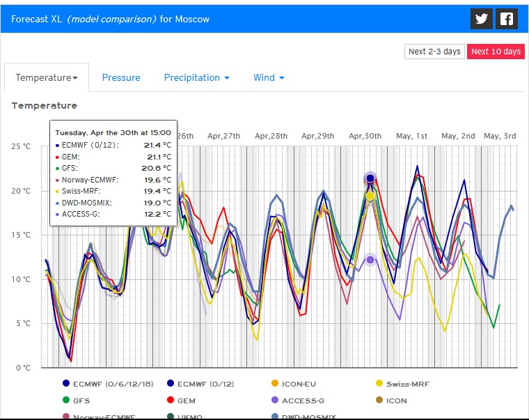This screenshot has width=529, height=420.
Task: Toggle the ICON-EU legend series
Action: 294,384
